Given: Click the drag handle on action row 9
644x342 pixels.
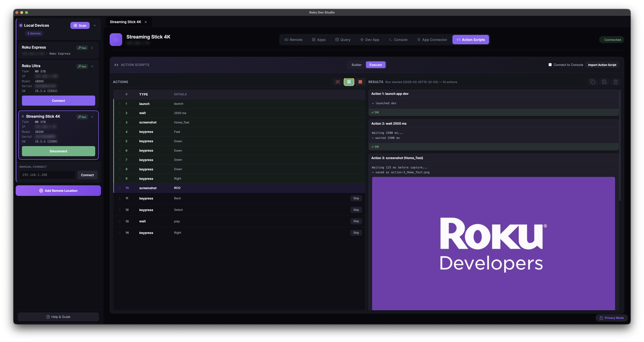Looking at the screenshot, I should (x=120, y=179).
